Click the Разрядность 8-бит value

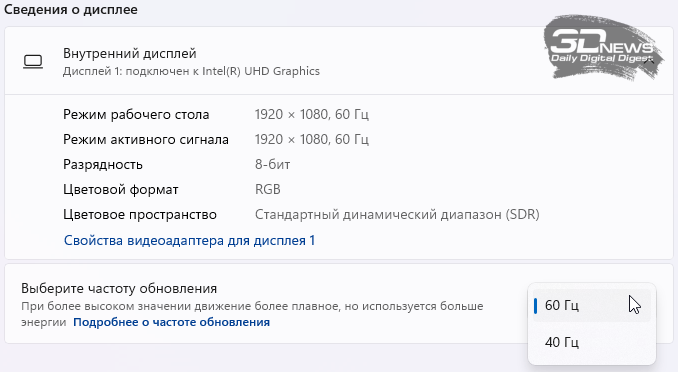click(272, 164)
